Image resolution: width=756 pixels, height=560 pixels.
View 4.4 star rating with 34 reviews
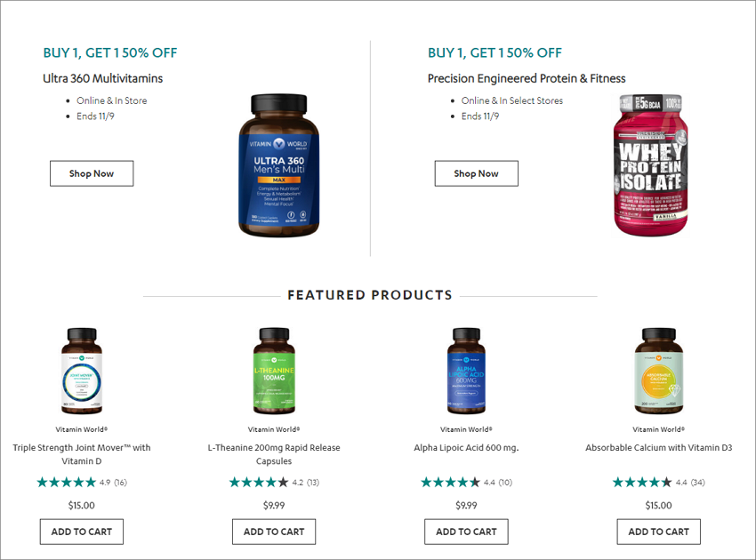(x=658, y=483)
